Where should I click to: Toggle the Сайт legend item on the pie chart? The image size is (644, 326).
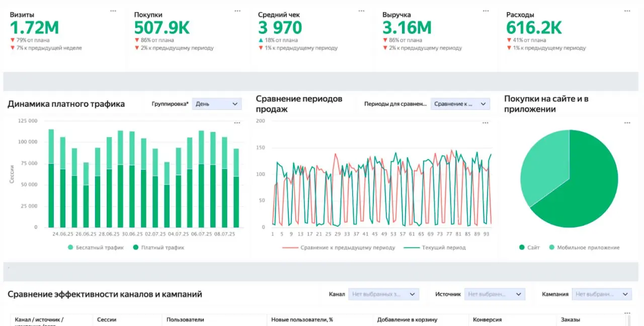(x=529, y=247)
